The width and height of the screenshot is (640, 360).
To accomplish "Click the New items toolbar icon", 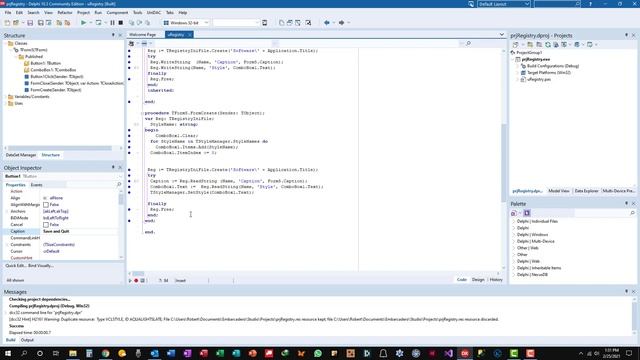I will click(7, 23).
